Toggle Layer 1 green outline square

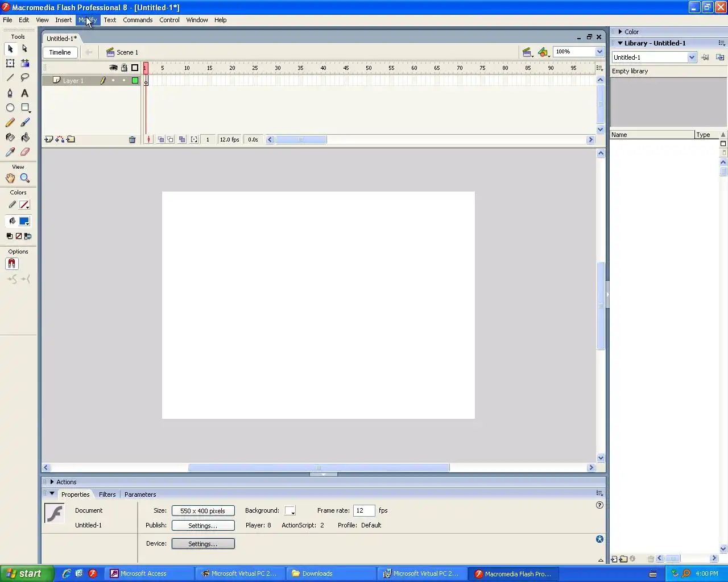(135, 81)
